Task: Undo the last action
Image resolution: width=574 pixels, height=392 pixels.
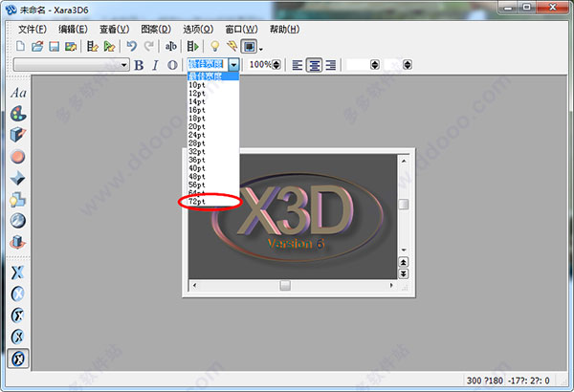Action: (x=131, y=47)
